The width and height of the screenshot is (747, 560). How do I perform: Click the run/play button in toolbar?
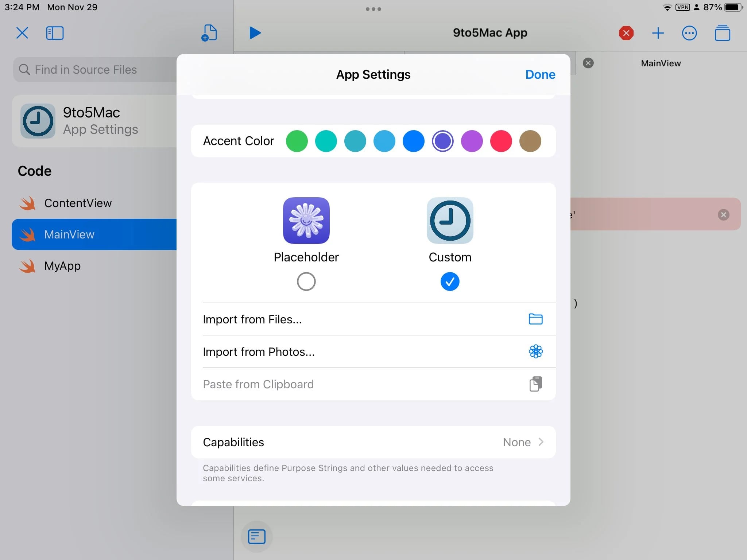254,32
